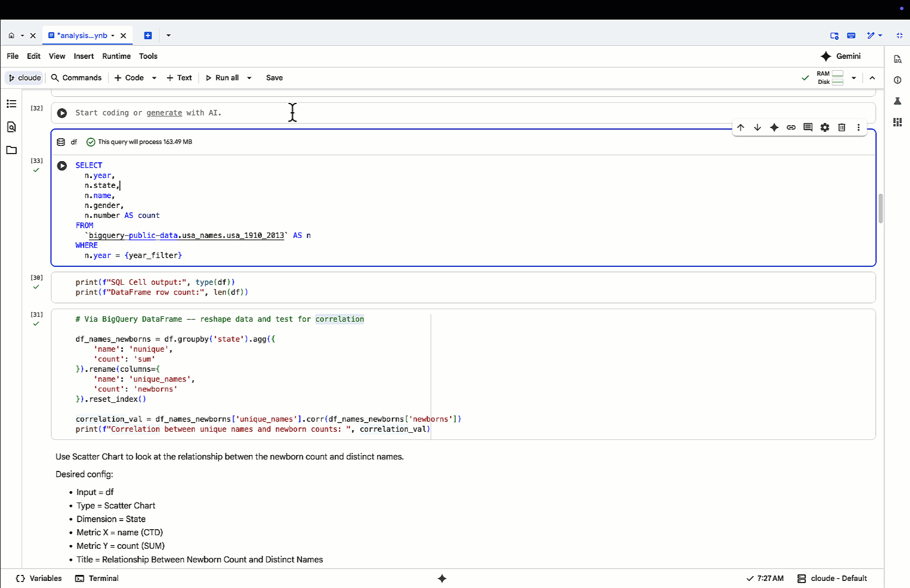Expand the Run all dropdown arrow
The height and width of the screenshot is (588, 910).
(249, 78)
